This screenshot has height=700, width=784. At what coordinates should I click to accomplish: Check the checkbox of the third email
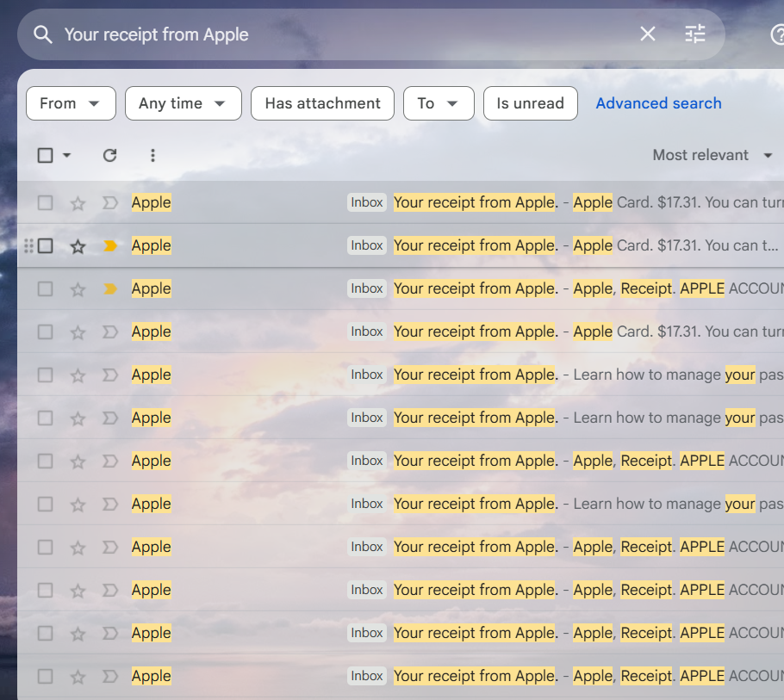coord(45,288)
